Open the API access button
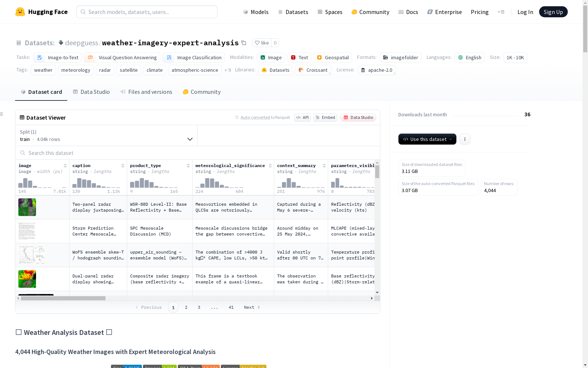This screenshot has width=588, height=368. point(302,117)
